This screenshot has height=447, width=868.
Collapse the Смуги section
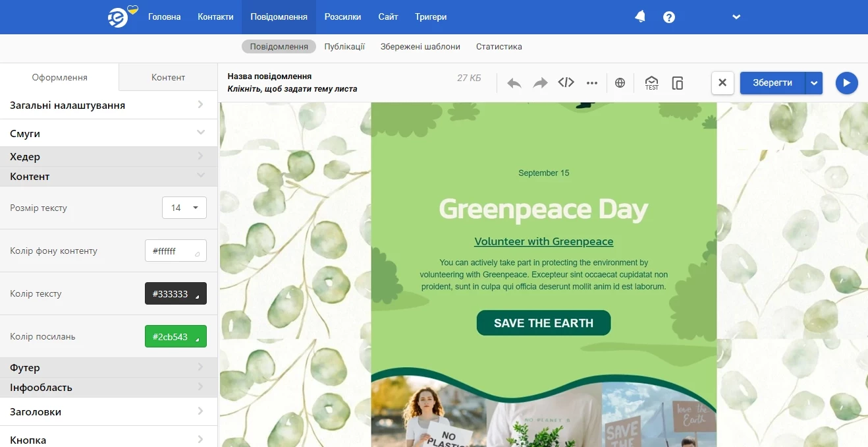click(109, 133)
